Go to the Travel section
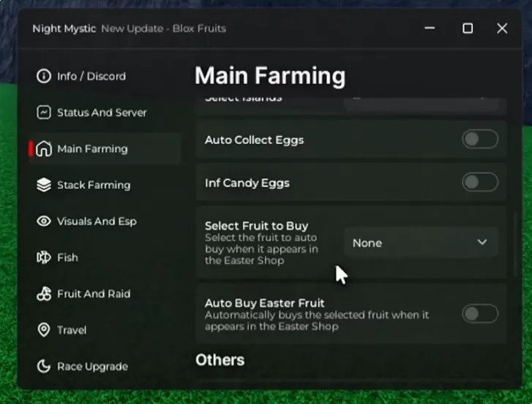Viewport: 532px width, 404px height. point(71,330)
